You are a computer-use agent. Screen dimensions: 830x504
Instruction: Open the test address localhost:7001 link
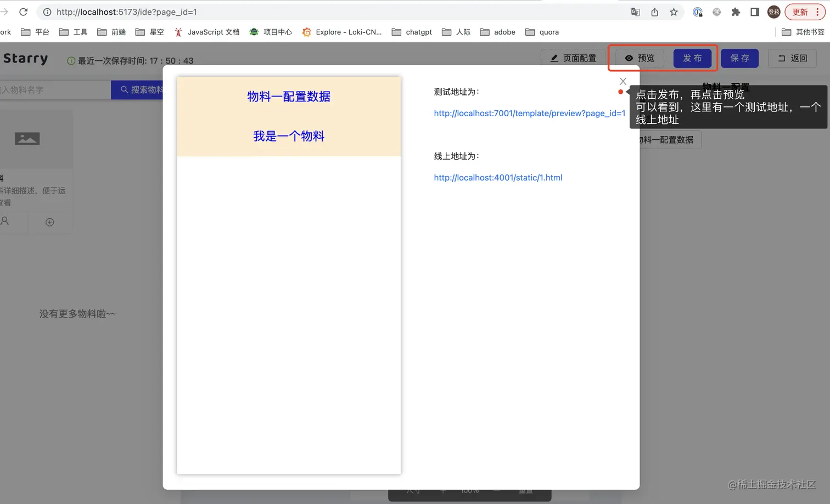coord(529,113)
